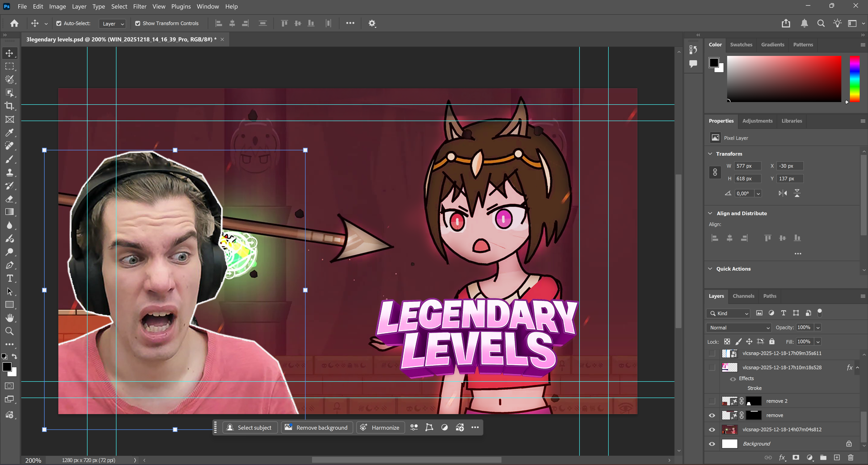The image size is (868, 465).
Task: Click the Home button
Action: [x=14, y=23]
